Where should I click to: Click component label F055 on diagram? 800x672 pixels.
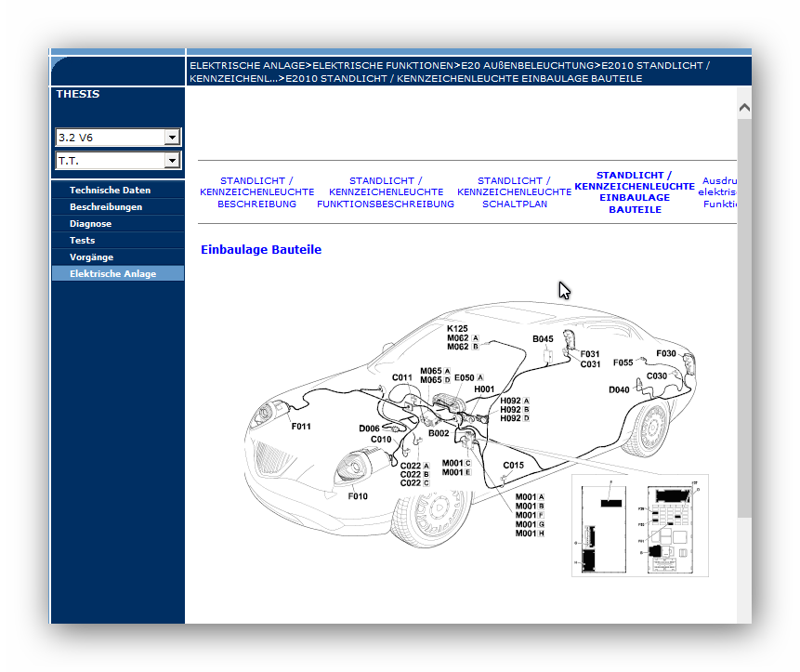pos(623,362)
